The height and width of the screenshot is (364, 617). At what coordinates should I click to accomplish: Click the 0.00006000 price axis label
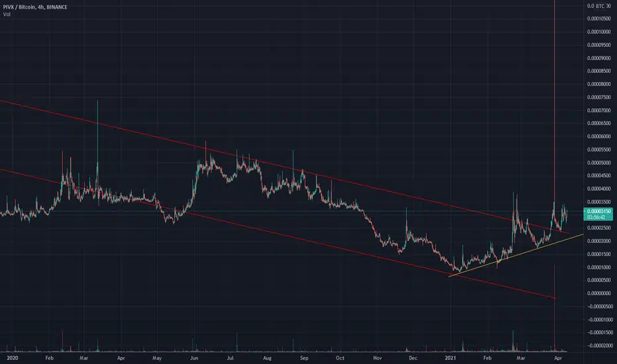(599, 136)
